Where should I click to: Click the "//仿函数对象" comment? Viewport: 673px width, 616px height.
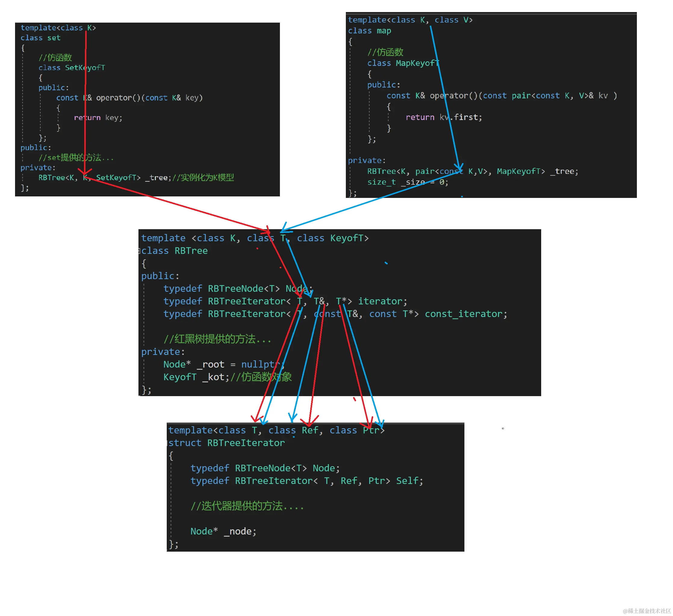click(261, 377)
